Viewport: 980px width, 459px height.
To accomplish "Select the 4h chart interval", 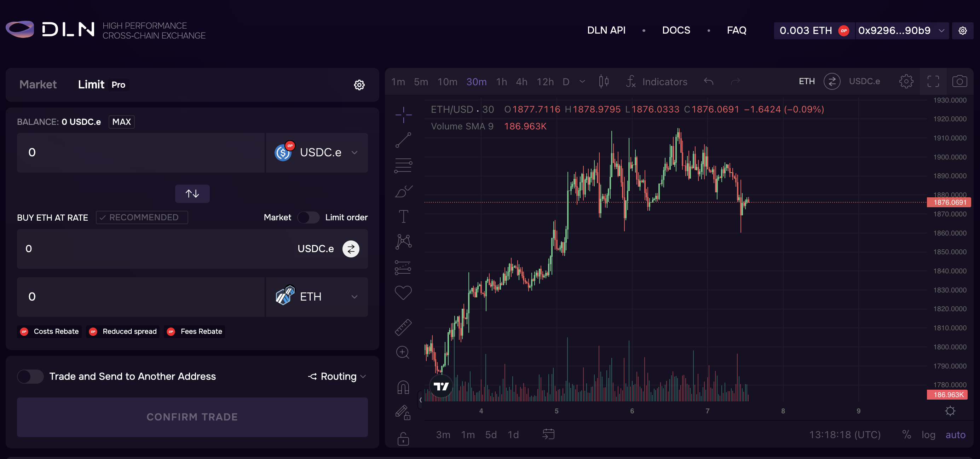I will tap(521, 82).
